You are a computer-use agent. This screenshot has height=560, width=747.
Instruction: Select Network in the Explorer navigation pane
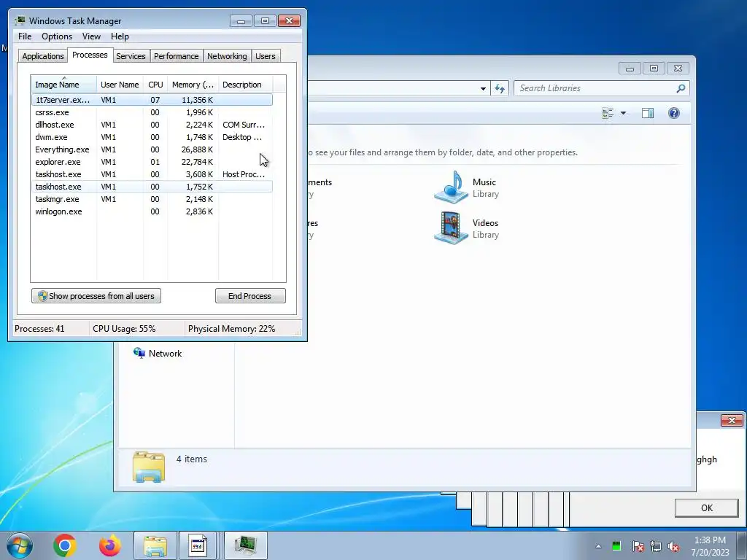(x=165, y=354)
